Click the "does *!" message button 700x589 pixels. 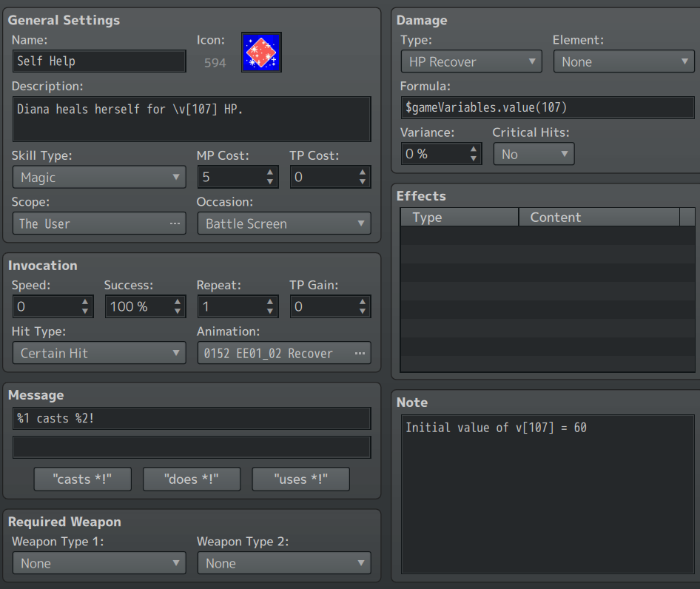192,479
